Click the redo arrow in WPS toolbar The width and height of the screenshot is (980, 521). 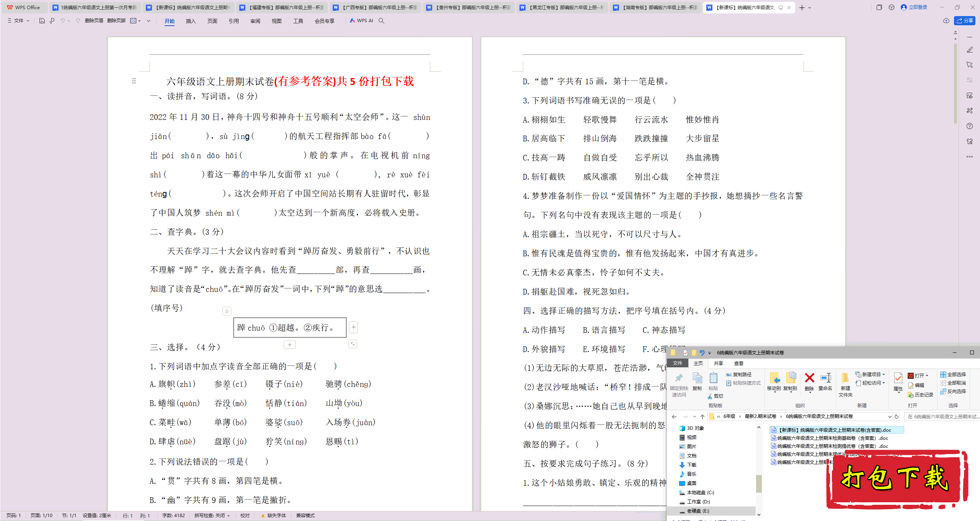(x=78, y=21)
